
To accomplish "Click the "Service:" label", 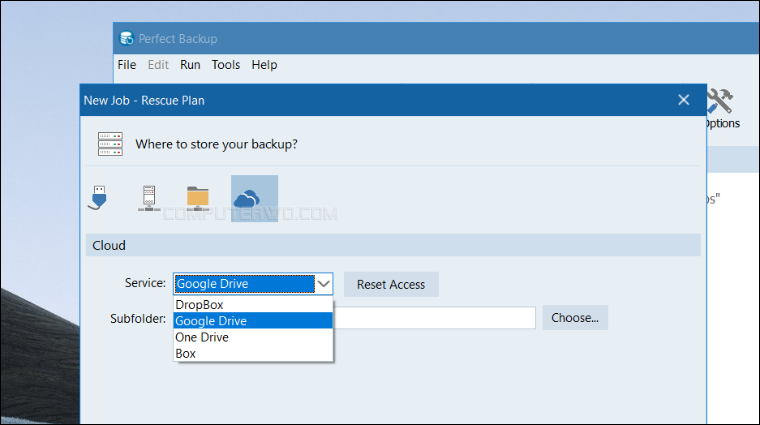I will point(145,283).
